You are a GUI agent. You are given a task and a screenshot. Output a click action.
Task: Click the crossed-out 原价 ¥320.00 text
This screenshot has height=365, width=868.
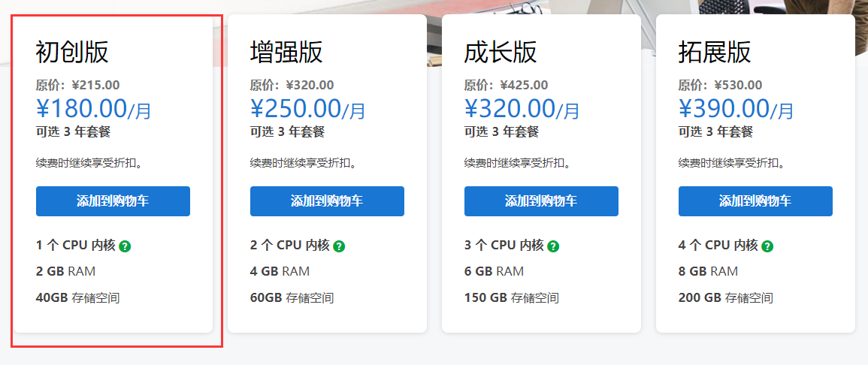tap(292, 85)
